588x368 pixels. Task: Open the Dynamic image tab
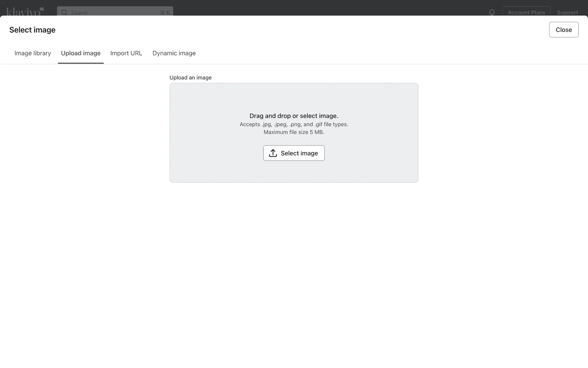(x=174, y=53)
